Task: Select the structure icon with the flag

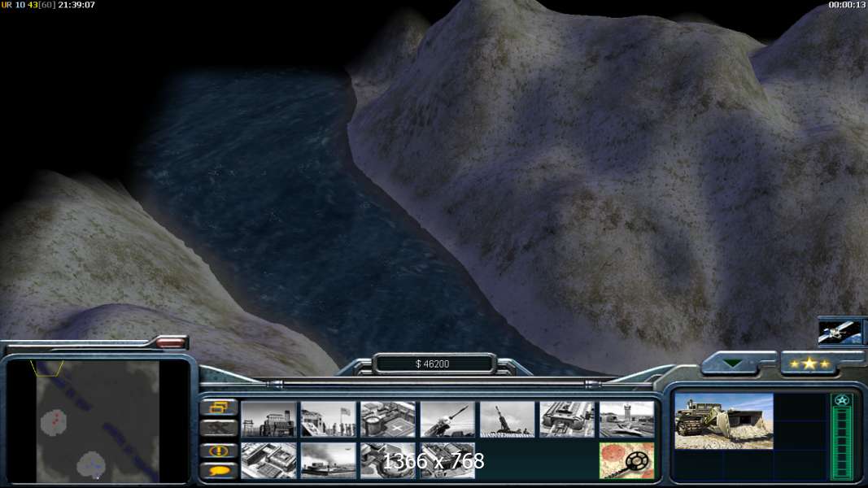Action: point(328,420)
